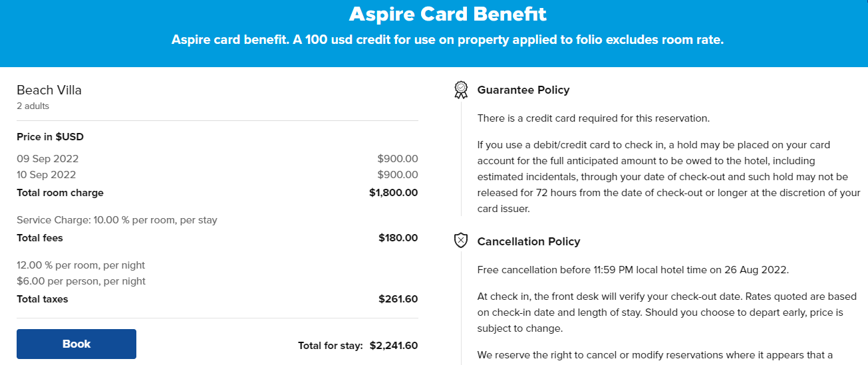This screenshot has height=365, width=868.
Task: Click the Guarantee Policy heading text
Action: [x=523, y=90]
